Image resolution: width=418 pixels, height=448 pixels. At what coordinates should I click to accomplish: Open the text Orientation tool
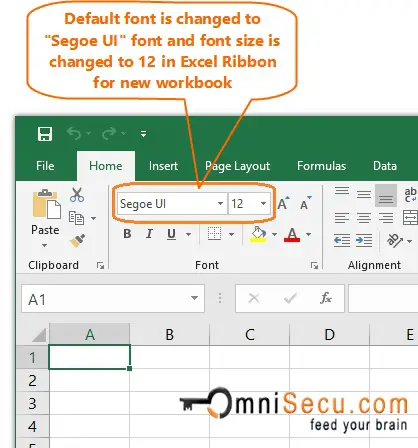395,240
